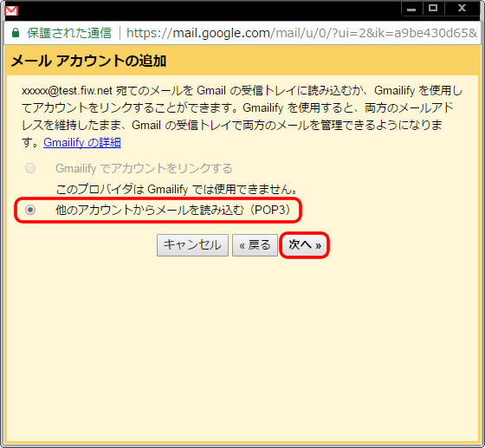Open the Gmailify の詳細 link

click(x=82, y=143)
